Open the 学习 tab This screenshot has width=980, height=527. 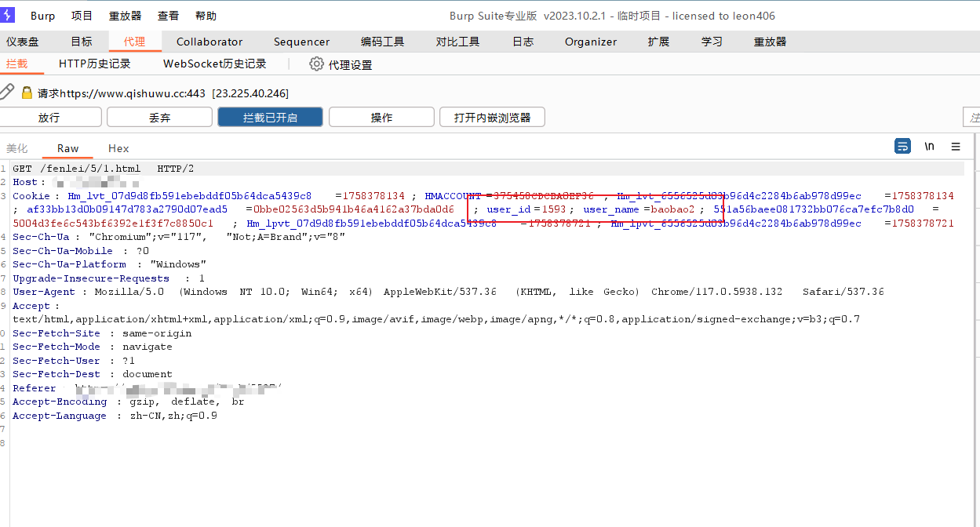[x=712, y=42]
